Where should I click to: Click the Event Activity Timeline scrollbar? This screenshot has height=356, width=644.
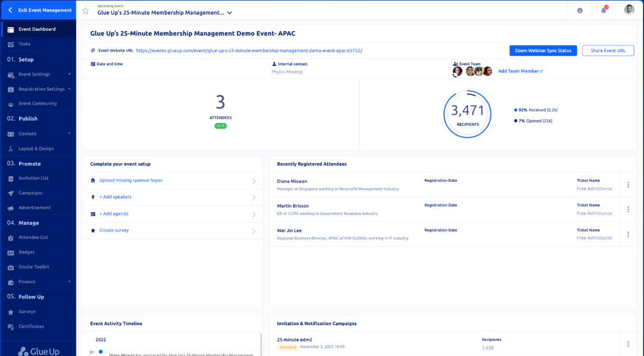pyautogui.click(x=261, y=343)
